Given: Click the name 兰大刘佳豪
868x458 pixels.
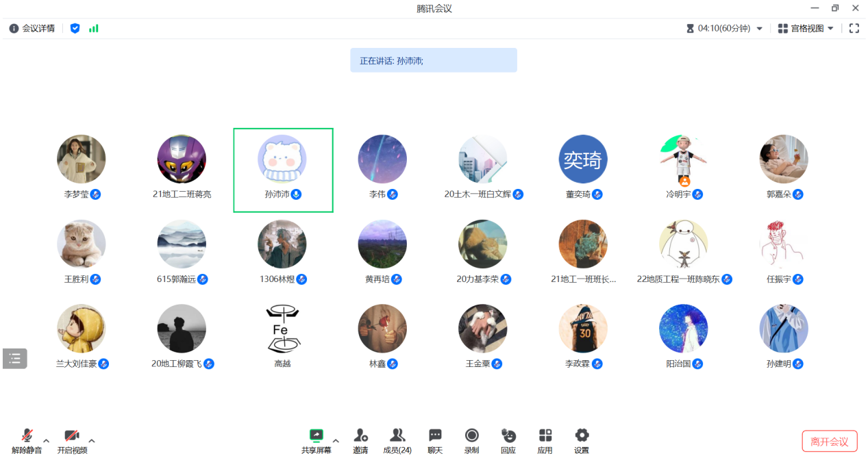Looking at the screenshot, I should [x=76, y=364].
